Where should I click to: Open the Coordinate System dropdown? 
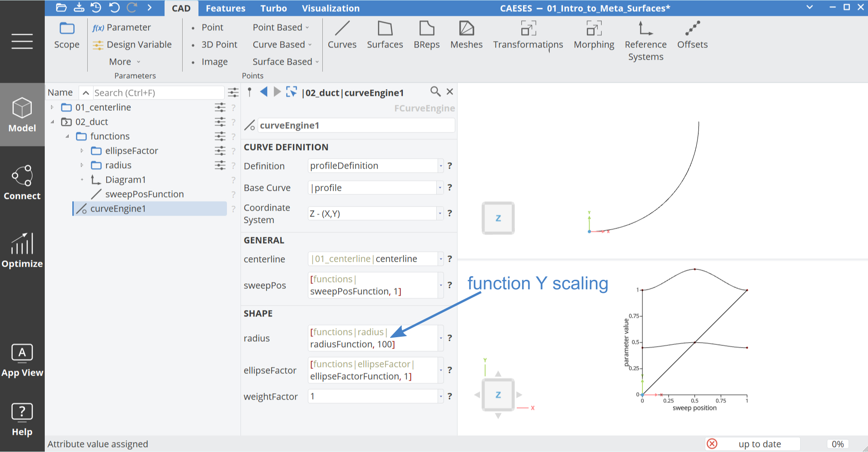click(x=440, y=213)
